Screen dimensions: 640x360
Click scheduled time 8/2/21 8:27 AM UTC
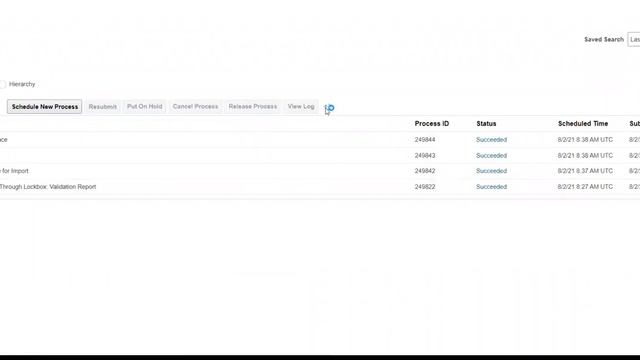[585, 187]
